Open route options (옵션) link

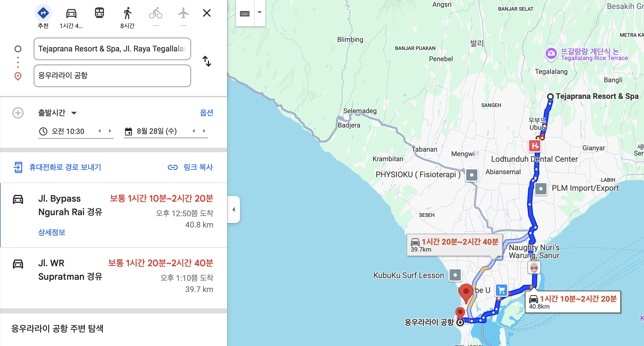[206, 113]
